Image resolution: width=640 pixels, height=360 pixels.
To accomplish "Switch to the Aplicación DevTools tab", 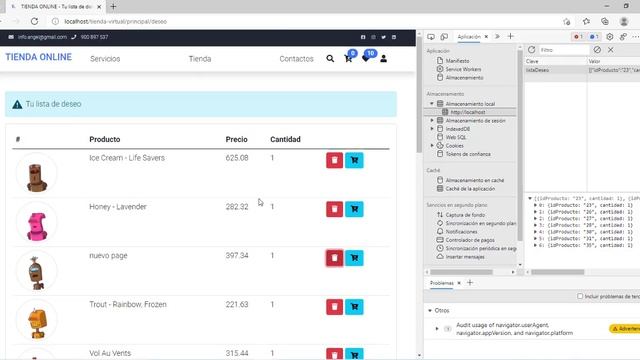I will [x=469, y=37].
